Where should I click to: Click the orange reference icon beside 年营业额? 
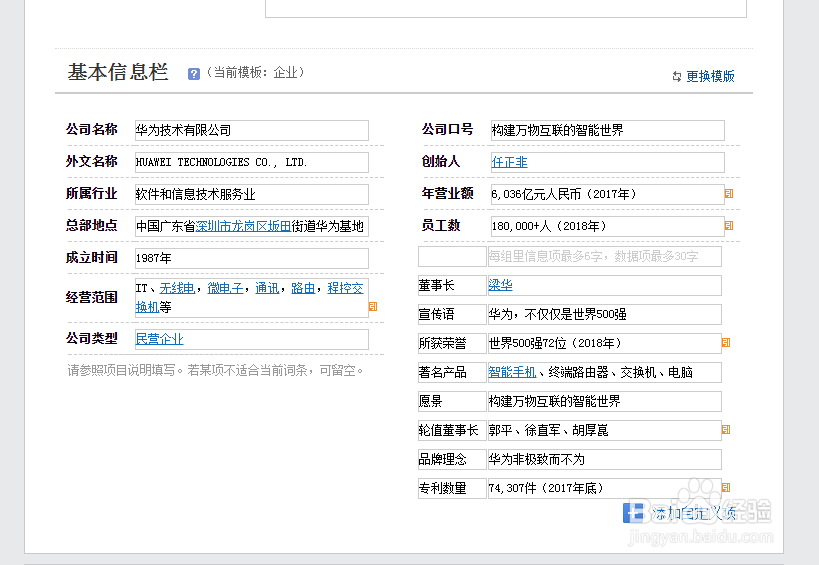click(729, 194)
